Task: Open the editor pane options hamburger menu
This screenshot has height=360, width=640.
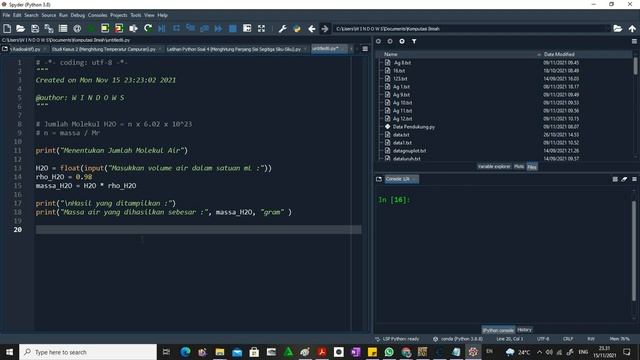Action: tap(365, 49)
